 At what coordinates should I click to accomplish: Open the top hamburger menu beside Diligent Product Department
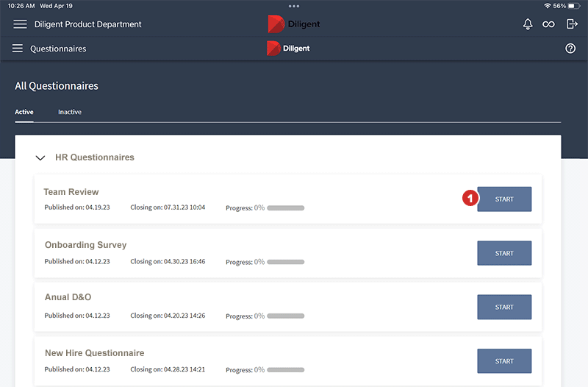click(20, 24)
